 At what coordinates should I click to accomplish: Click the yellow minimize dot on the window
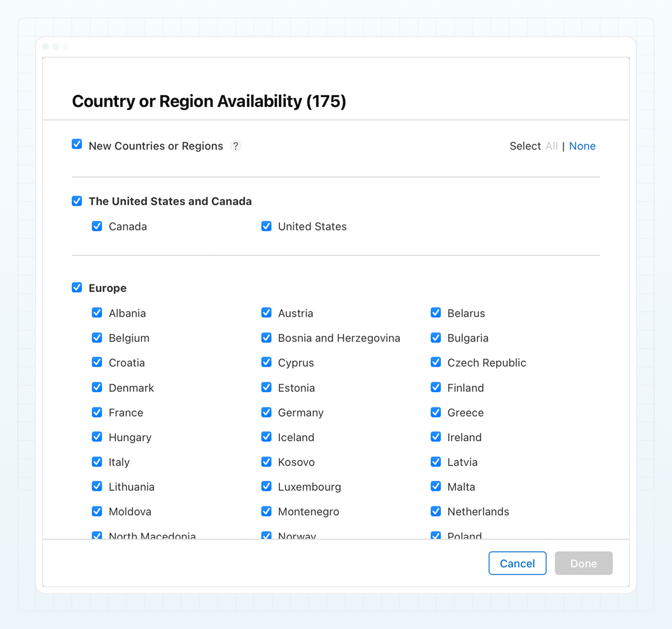[x=56, y=46]
